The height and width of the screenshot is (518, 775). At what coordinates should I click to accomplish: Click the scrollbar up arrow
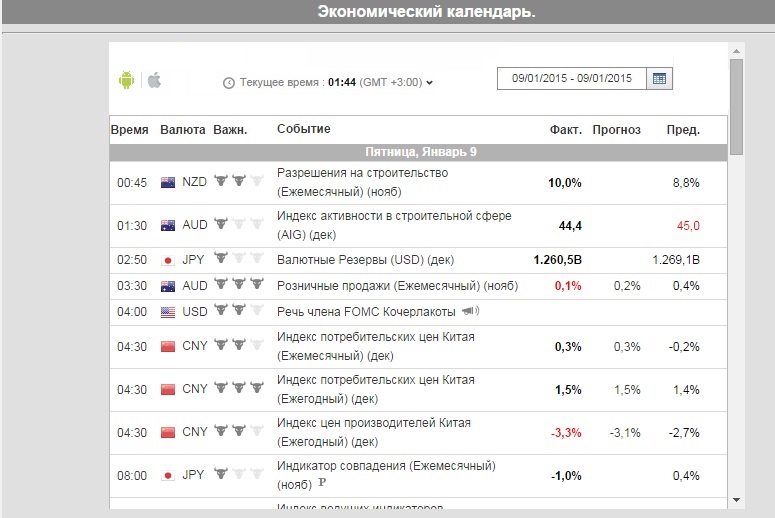737,49
